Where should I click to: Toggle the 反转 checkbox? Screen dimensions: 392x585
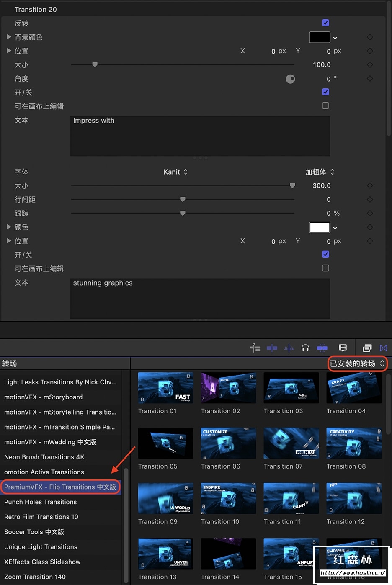click(x=325, y=23)
